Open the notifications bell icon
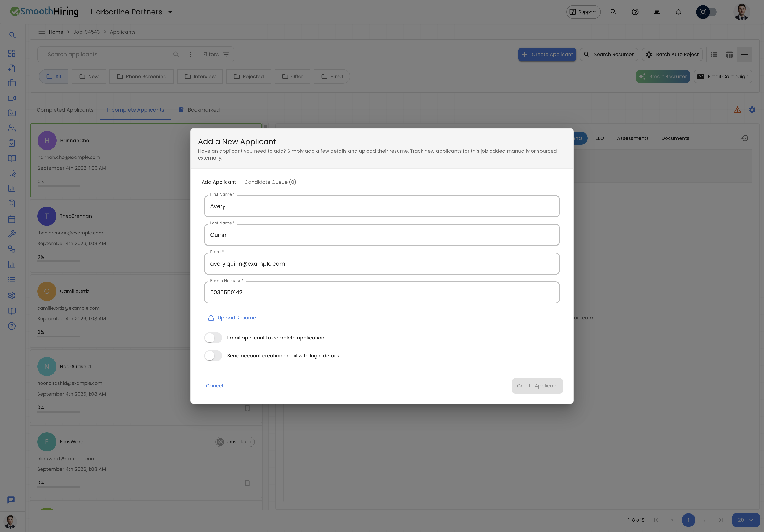Image resolution: width=764 pixels, height=532 pixels. pos(678,12)
